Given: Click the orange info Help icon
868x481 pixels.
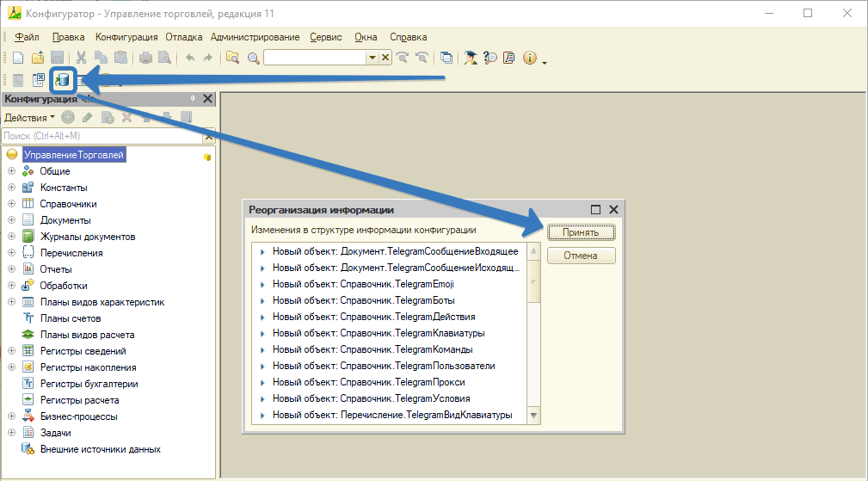Looking at the screenshot, I should [x=529, y=58].
